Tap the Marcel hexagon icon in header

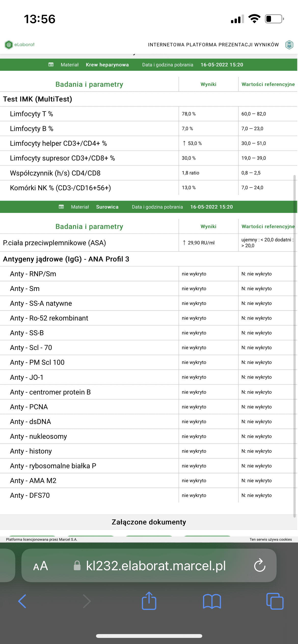289,45
